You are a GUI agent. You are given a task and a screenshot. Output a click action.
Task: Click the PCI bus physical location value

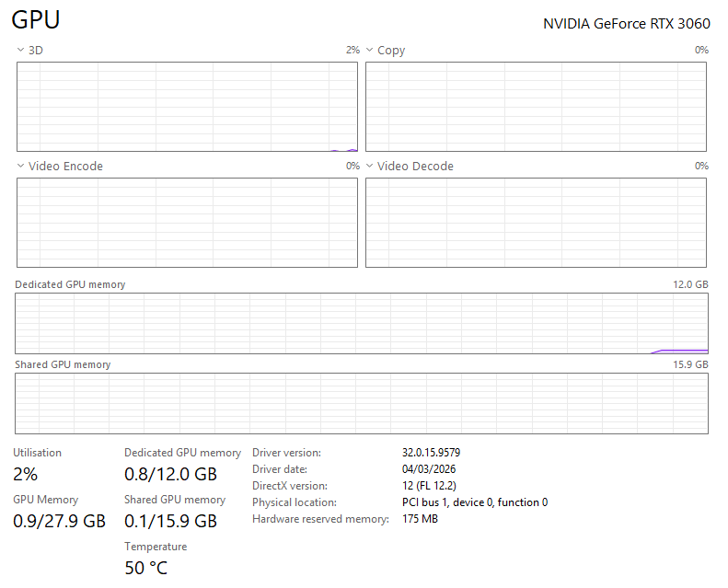(474, 502)
